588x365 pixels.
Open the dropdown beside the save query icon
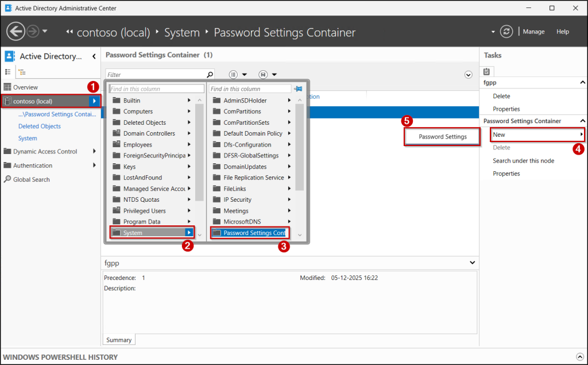[274, 74]
